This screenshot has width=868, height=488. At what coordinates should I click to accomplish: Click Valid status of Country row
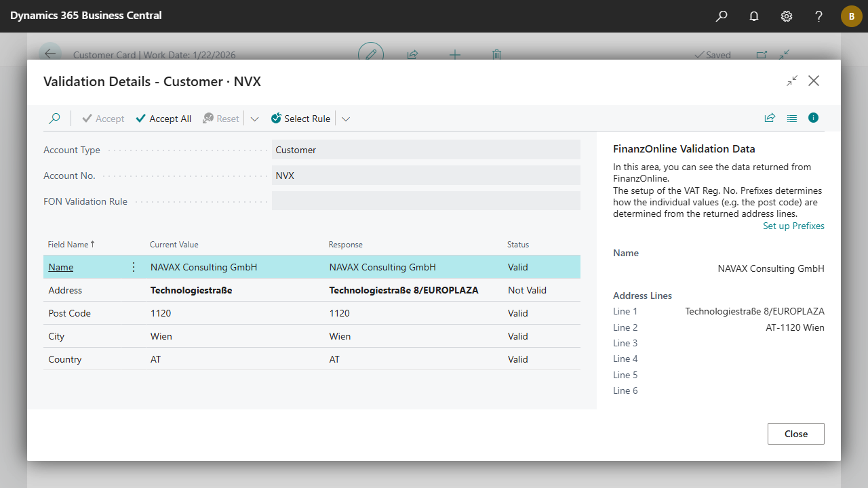click(518, 359)
